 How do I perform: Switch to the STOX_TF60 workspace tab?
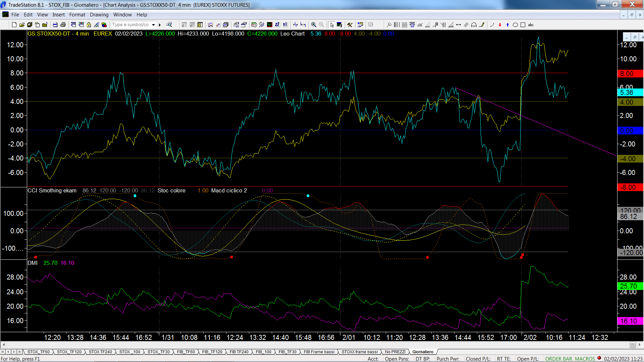point(38,352)
